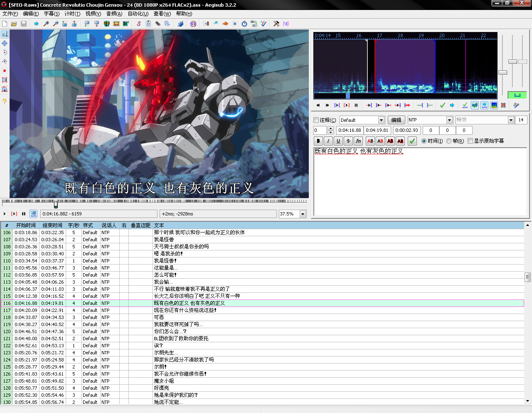Open the Automation manager icon

pos(180,24)
